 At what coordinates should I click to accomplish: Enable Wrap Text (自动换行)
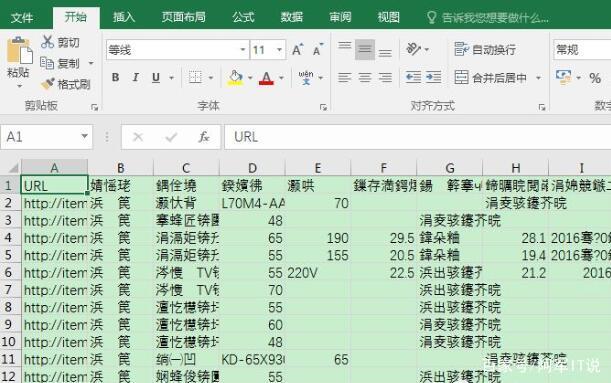coord(485,49)
